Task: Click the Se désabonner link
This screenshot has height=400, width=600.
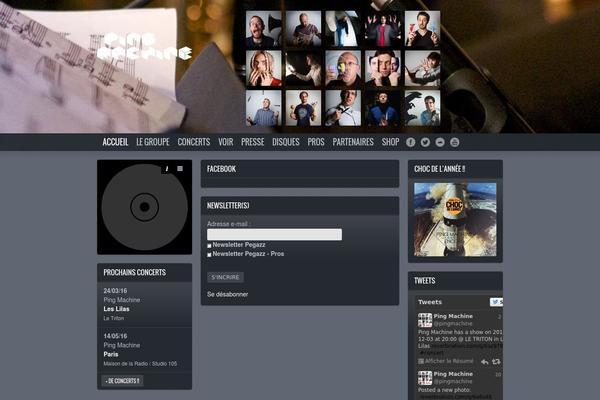Action: [x=228, y=294]
